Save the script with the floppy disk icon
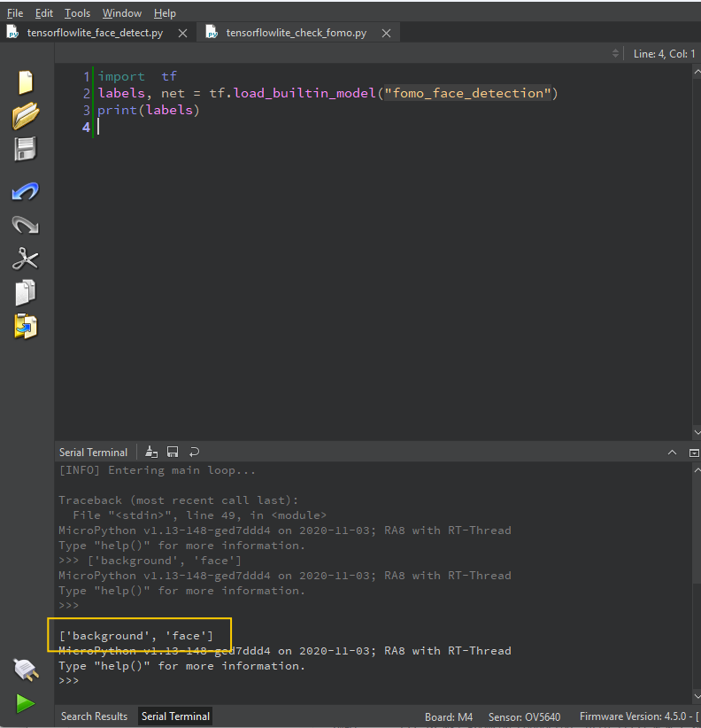Viewport: 701px width, 728px height. pos(26,149)
